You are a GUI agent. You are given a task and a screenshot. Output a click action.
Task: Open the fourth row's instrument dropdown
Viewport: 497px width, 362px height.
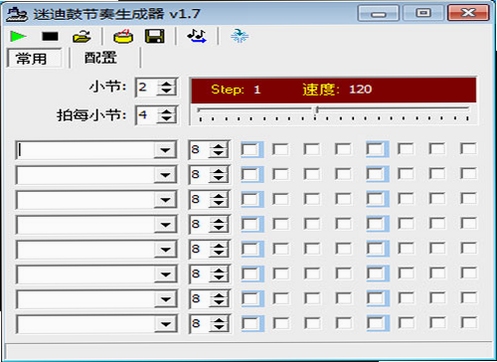(x=165, y=224)
